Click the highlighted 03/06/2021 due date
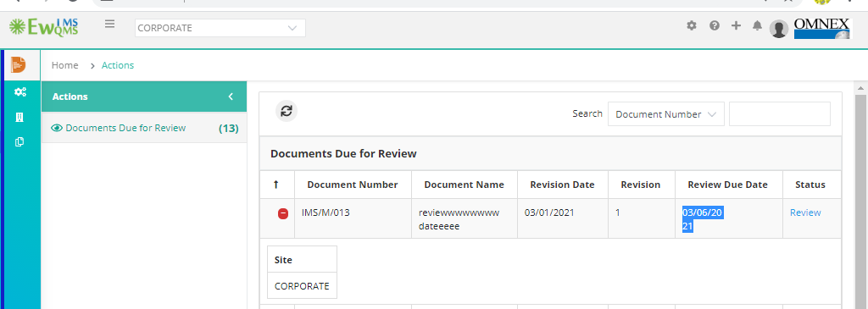This screenshot has width=868, height=309. (x=703, y=219)
